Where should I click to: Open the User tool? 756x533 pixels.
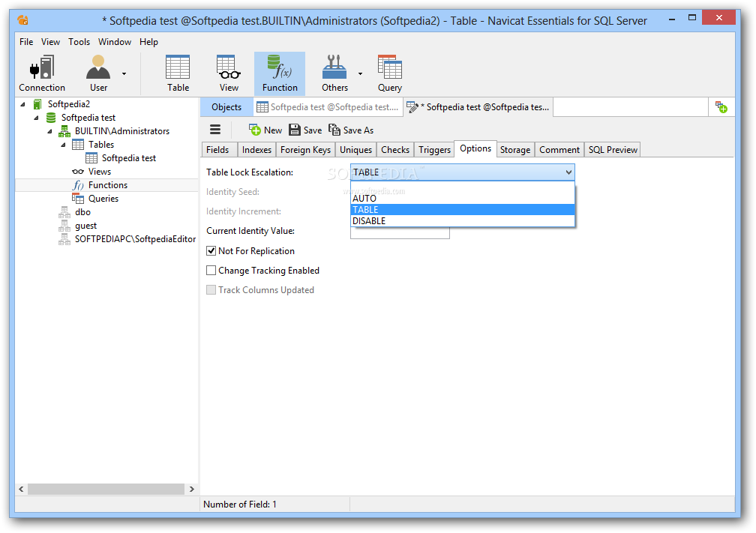point(98,73)
